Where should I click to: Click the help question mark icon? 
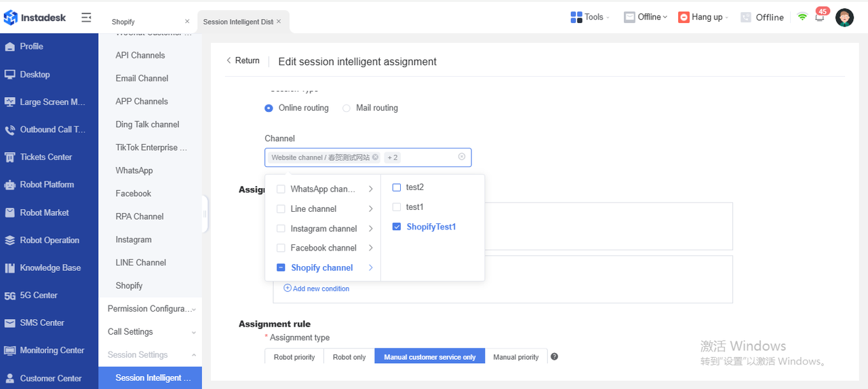[554, 357]
